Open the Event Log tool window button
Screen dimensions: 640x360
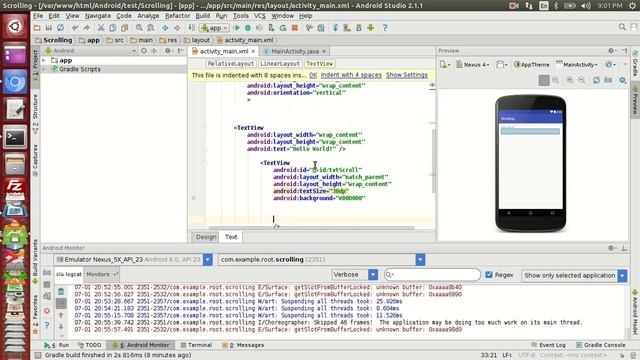point(548,345)
